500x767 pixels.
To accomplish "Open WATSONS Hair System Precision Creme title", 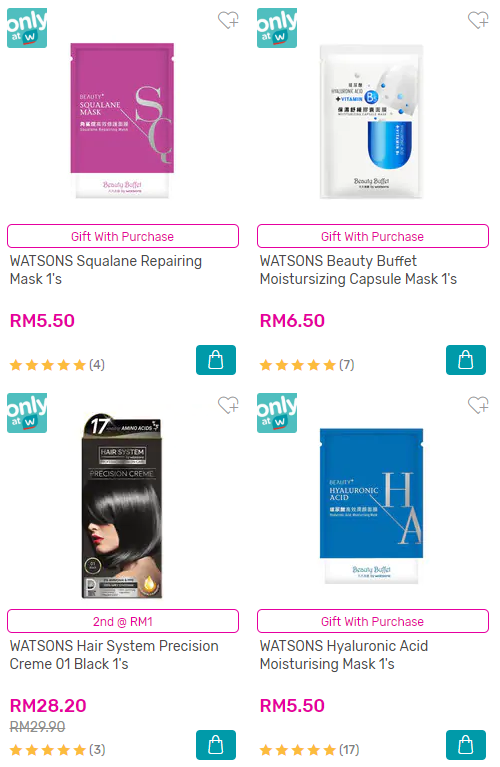I will pos(114,655).
